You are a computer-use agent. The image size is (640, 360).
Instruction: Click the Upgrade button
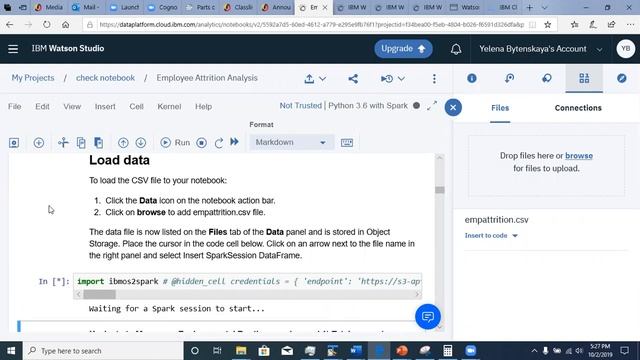403,49
